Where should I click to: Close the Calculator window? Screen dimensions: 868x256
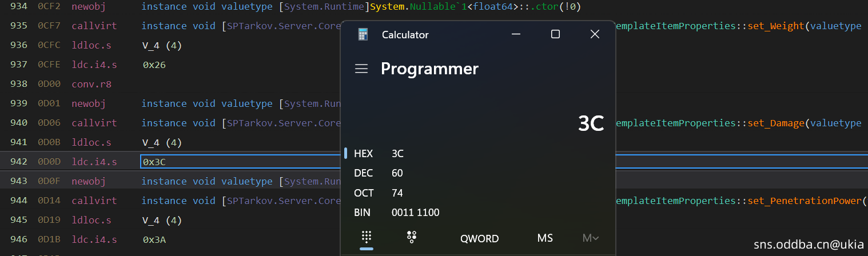pos(595,34)
